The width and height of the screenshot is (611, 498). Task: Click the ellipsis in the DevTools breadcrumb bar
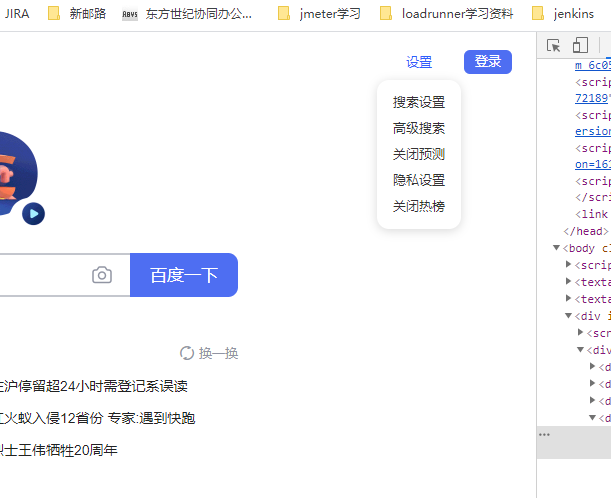tap(544, 434)
